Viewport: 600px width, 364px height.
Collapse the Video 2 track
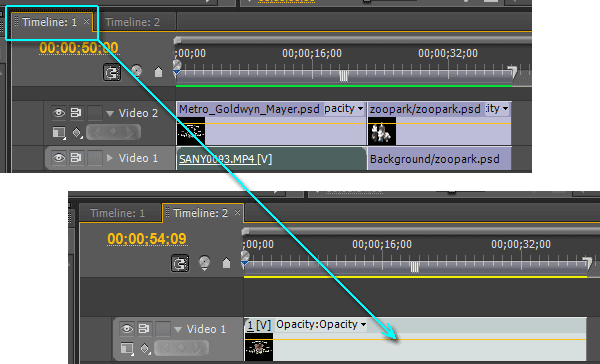(x=110, y=113)
